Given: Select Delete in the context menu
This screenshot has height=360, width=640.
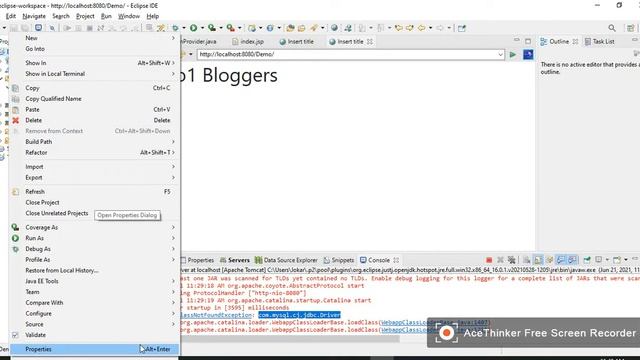Looking at the screenshot, I should tap(94, 120).
